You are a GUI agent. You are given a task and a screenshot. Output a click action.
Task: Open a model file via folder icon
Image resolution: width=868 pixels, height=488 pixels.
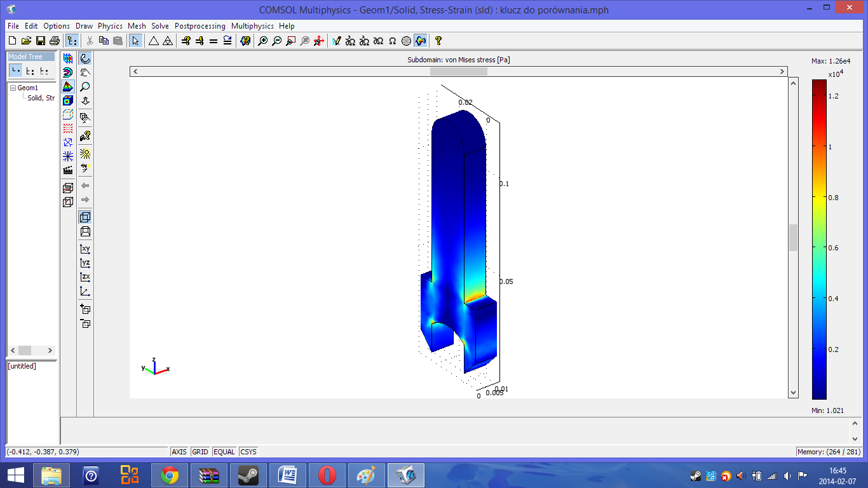click(26, 41)
